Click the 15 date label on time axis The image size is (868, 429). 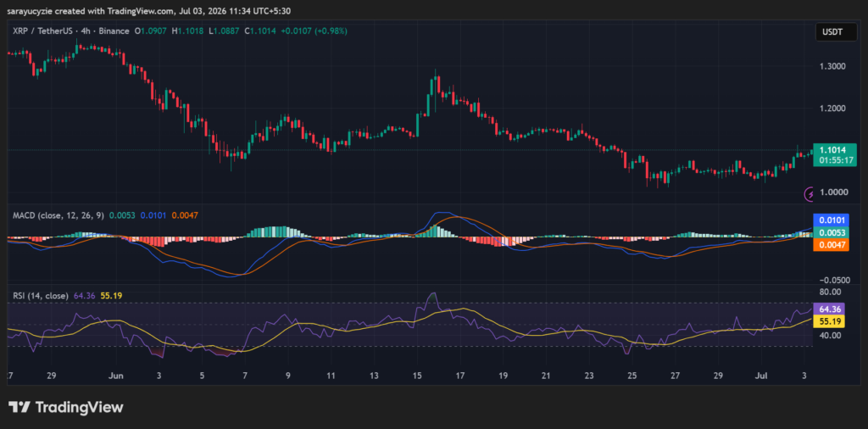point(417,376)
